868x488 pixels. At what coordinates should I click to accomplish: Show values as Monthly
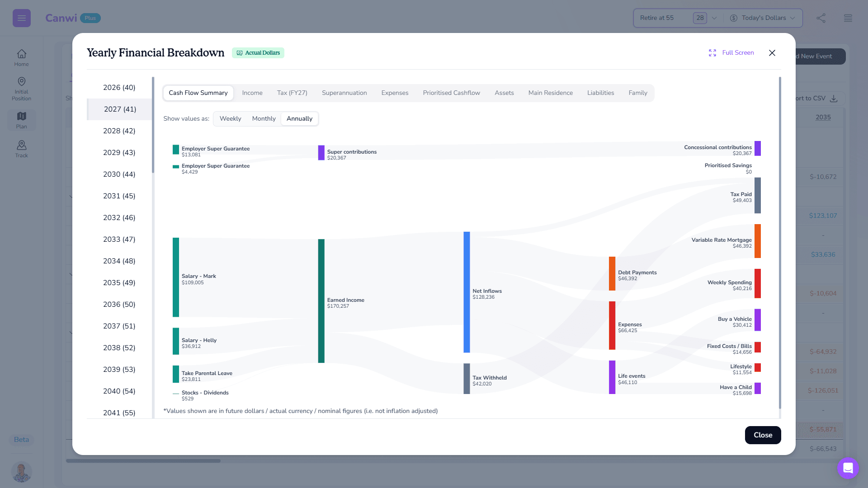(264, 119)
